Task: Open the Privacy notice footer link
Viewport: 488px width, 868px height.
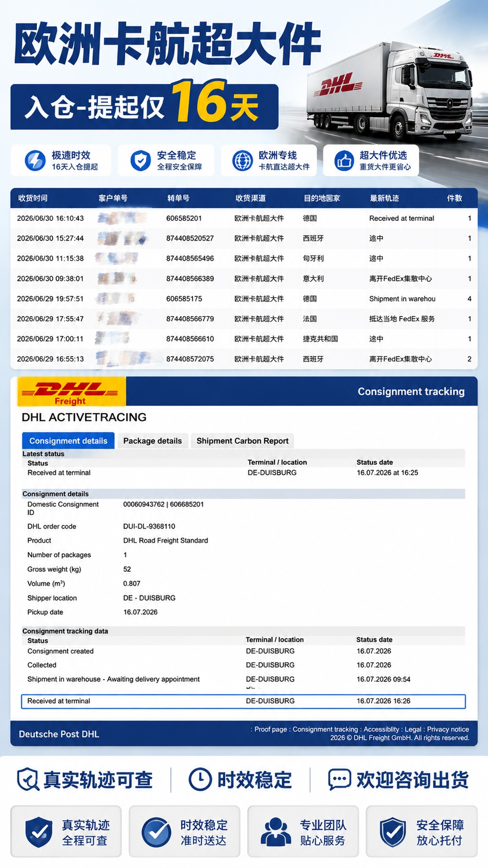Action: (448, 729)
